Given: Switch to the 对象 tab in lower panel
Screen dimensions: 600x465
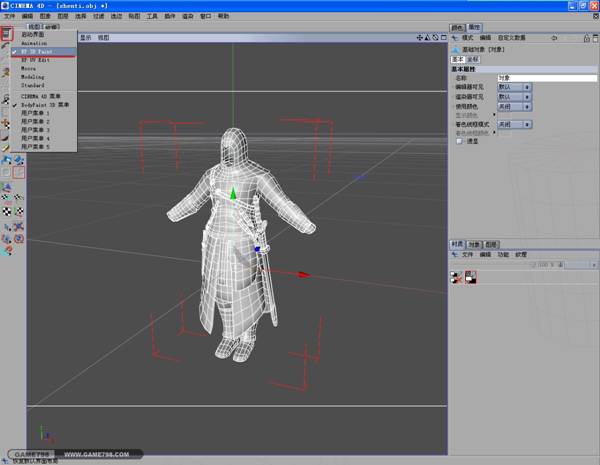Looking at the screenshot, I should (x=474, y=244).
